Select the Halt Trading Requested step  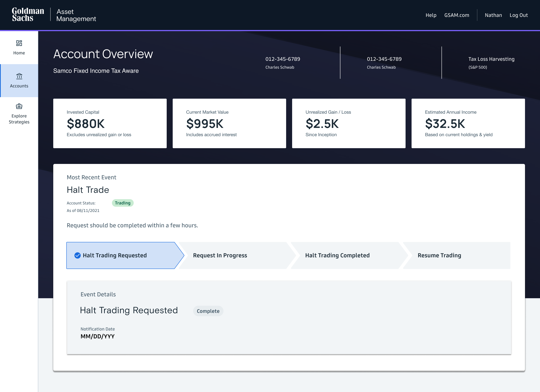(125, 255)
